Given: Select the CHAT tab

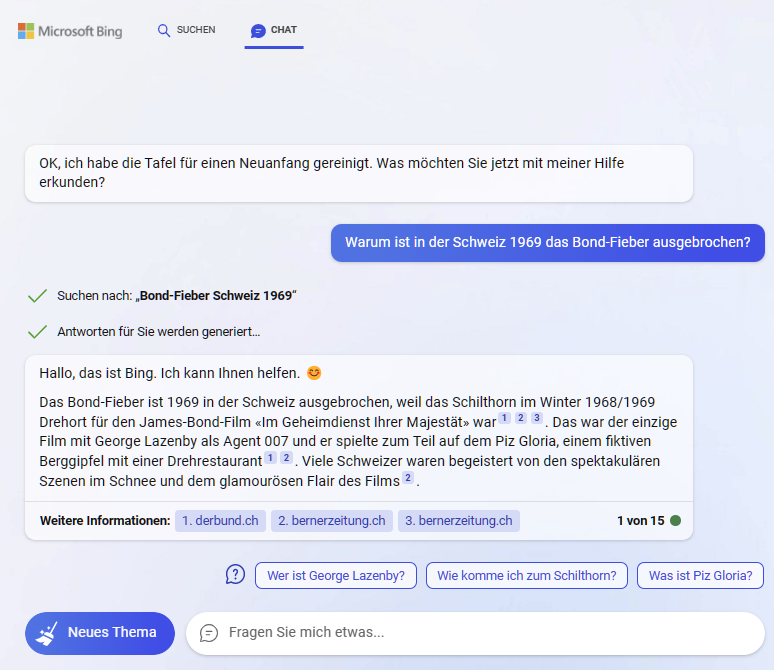Looking at the screenshot, I should point(274,31).
